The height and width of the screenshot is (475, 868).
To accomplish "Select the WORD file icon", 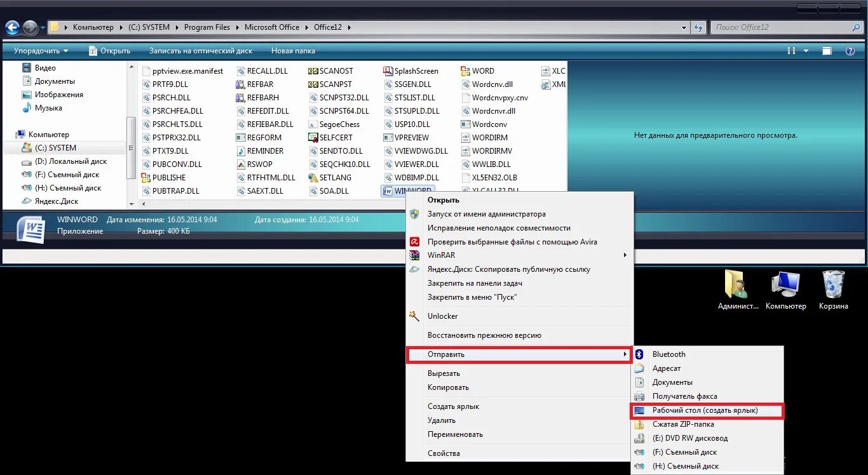I will [465, 71].
